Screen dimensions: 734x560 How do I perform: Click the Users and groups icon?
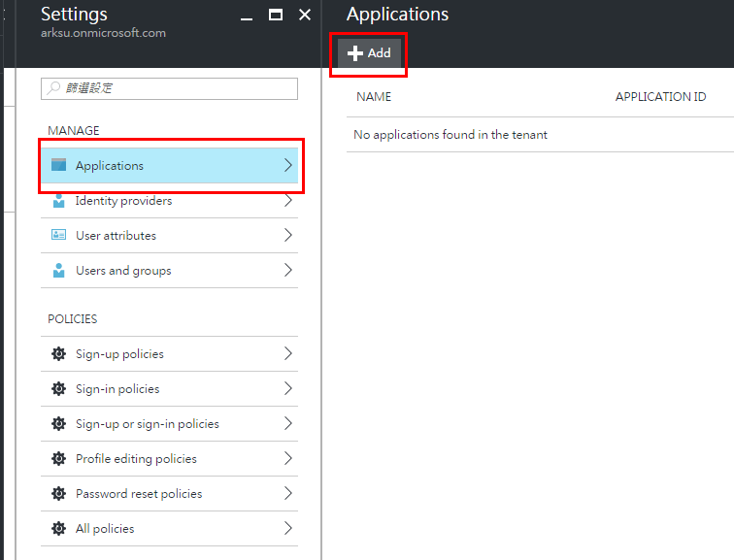[x=58, y=271]
